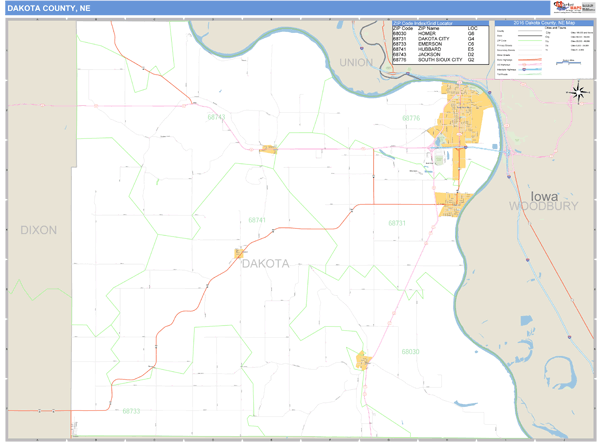Viewport: 600px width, 442px height.
Task: Click the DIXON county label
Action: click(38, 230)
